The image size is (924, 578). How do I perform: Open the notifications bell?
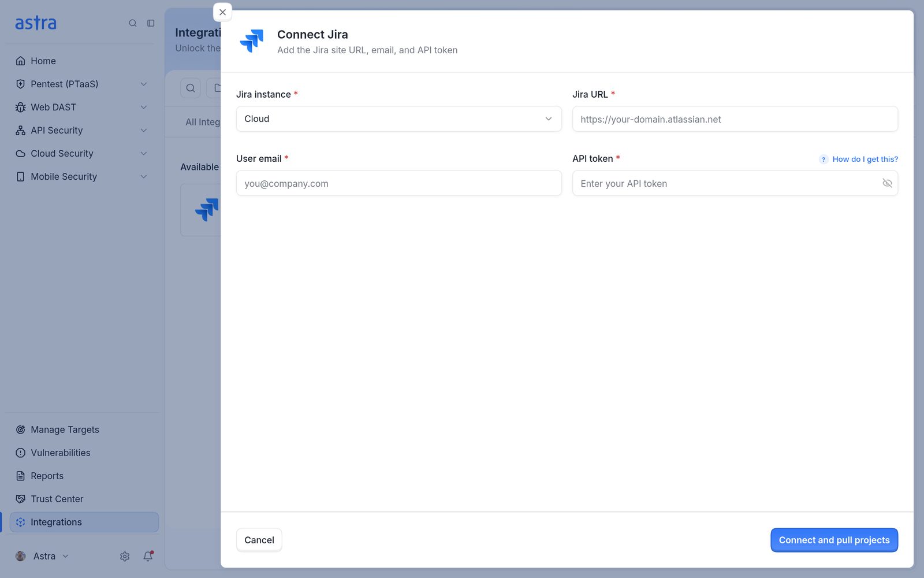(x=148, y=556)
